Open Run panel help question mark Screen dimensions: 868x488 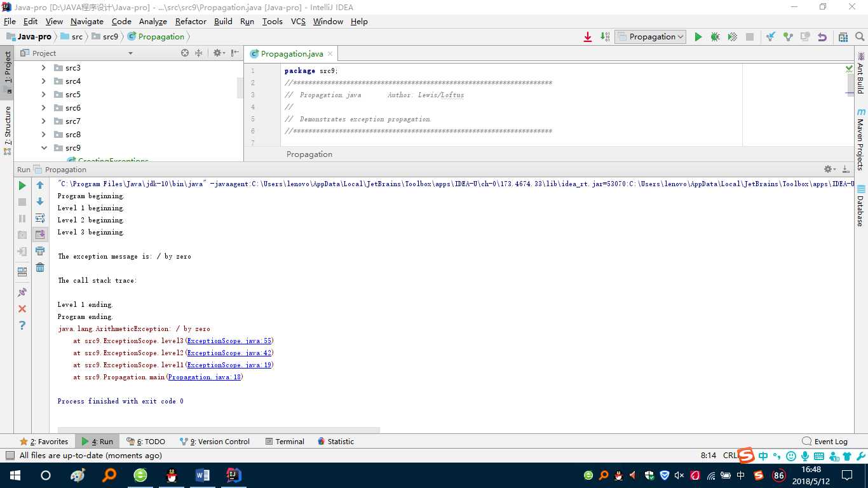pos(22,325)
